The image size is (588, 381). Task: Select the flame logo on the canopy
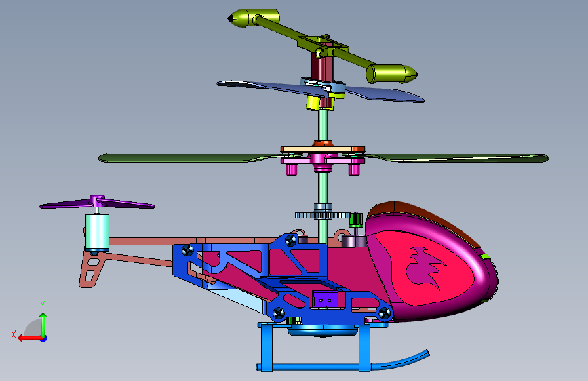click(x=426, y=268)
